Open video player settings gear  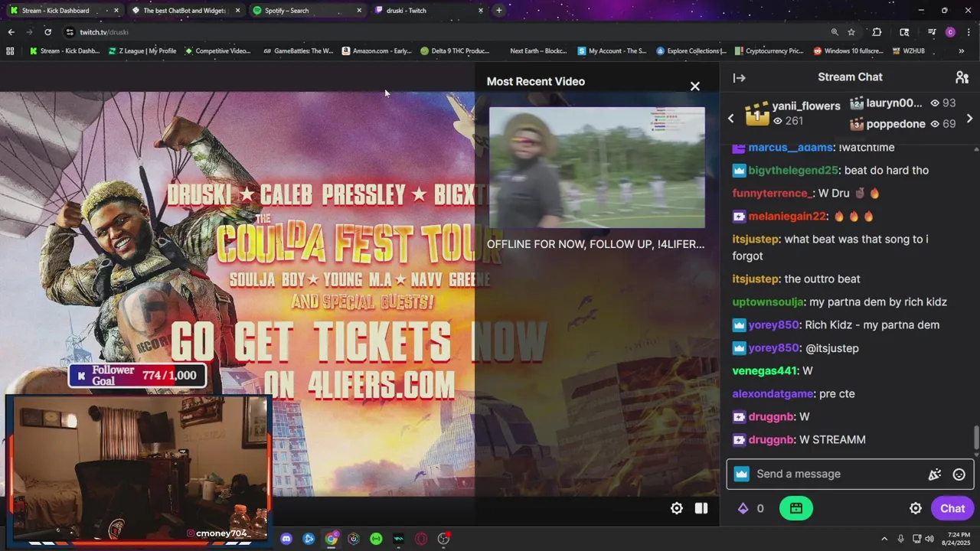[x=677, y=508]
